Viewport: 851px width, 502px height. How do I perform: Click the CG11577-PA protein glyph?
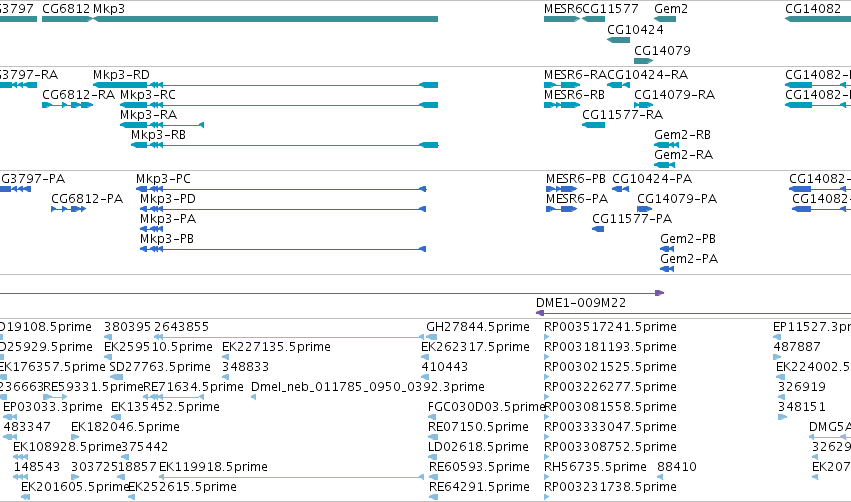(598, 229)
